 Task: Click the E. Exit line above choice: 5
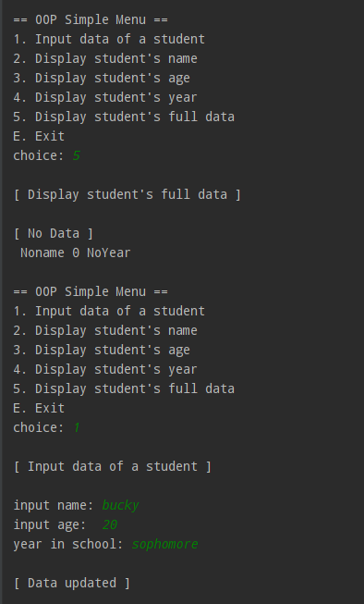point(39,136)
